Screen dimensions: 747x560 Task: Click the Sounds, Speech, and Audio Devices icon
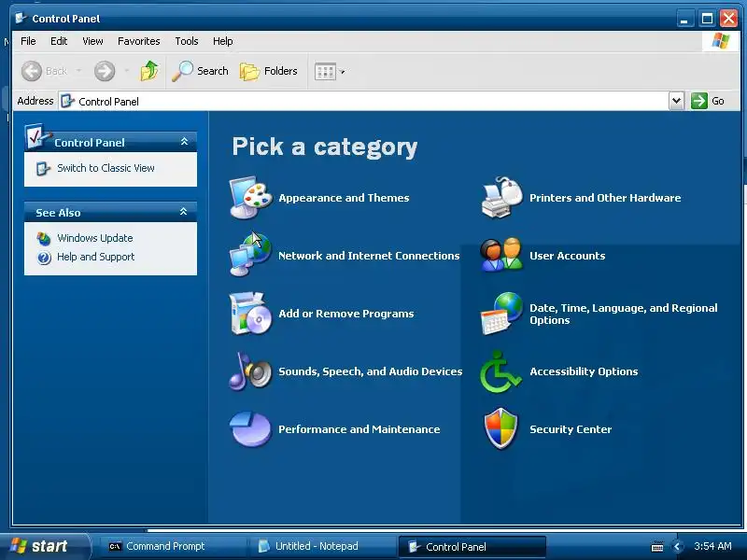[x=250, y=371]
